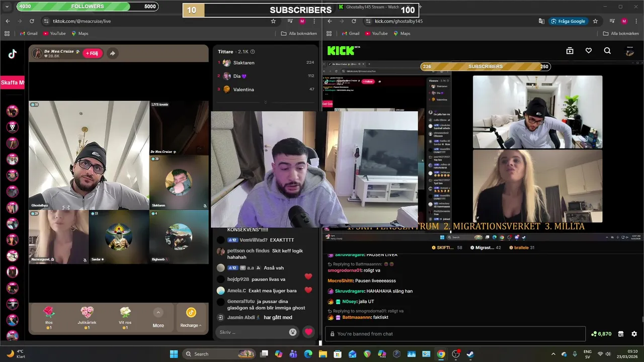Bookmark the Kick page with star
The image size is (644, 362).
(x=595, y=21)
